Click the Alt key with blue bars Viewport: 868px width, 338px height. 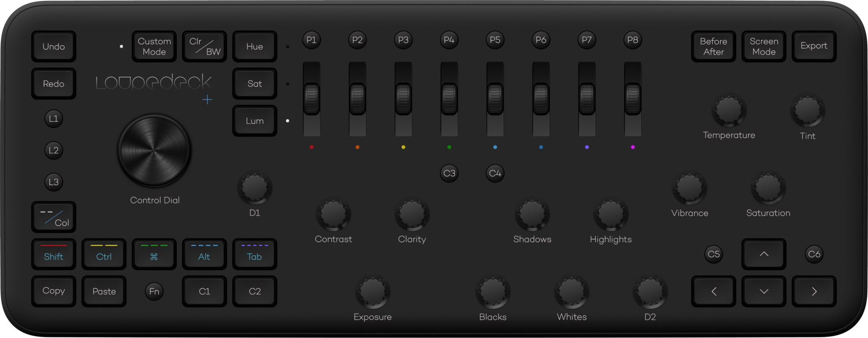204,254
